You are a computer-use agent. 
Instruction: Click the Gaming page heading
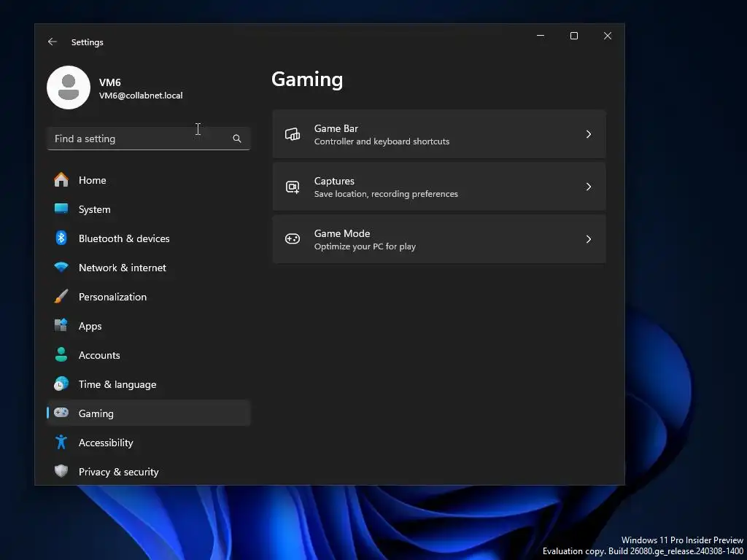coord(307,80)
